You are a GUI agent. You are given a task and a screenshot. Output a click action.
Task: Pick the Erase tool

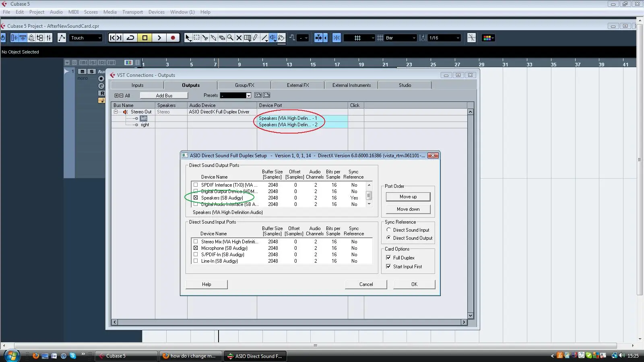222,38
